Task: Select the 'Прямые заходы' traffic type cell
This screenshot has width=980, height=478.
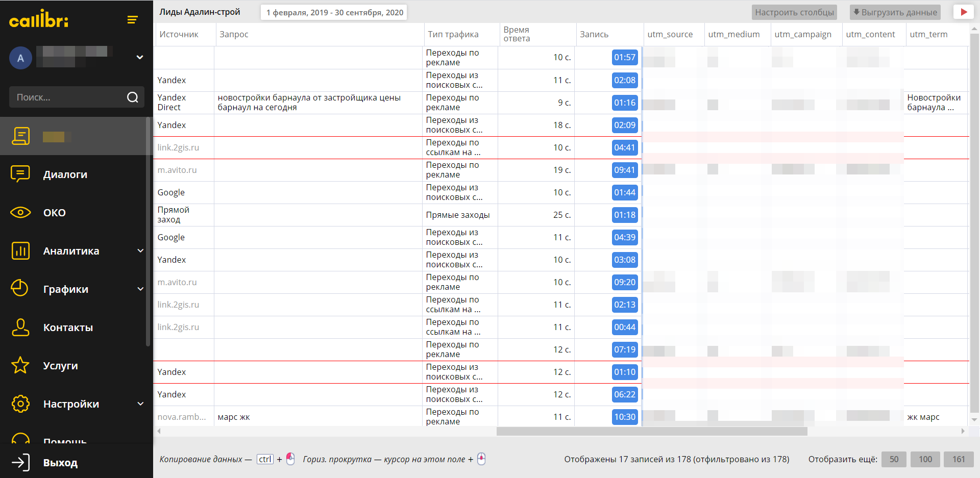Action: coord(460,215)
